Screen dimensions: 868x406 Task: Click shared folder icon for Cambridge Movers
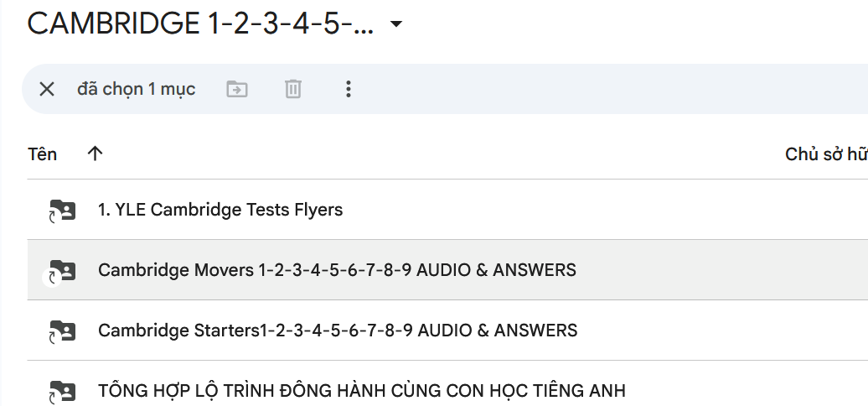(x=63, y=271)
